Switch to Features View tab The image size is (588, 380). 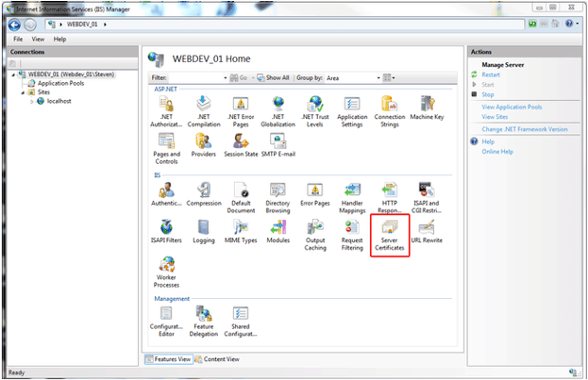pos(168,359)
